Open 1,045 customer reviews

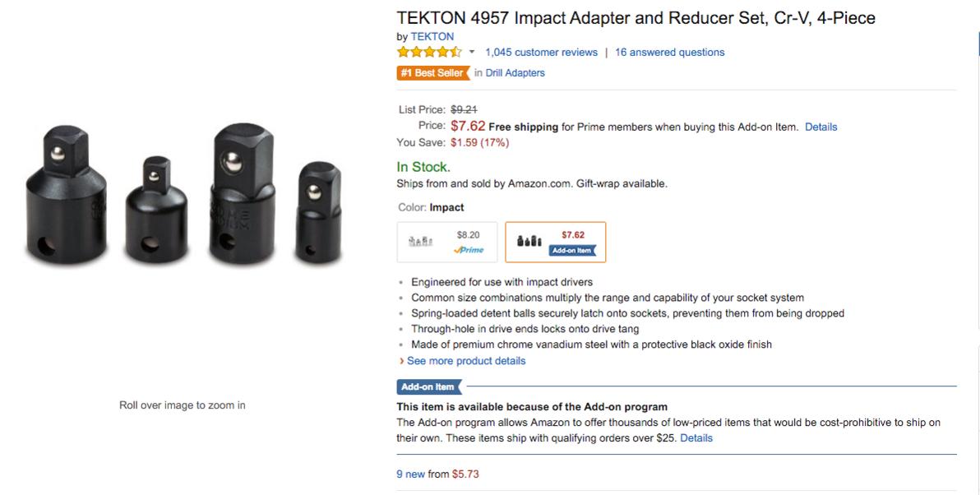541,53
